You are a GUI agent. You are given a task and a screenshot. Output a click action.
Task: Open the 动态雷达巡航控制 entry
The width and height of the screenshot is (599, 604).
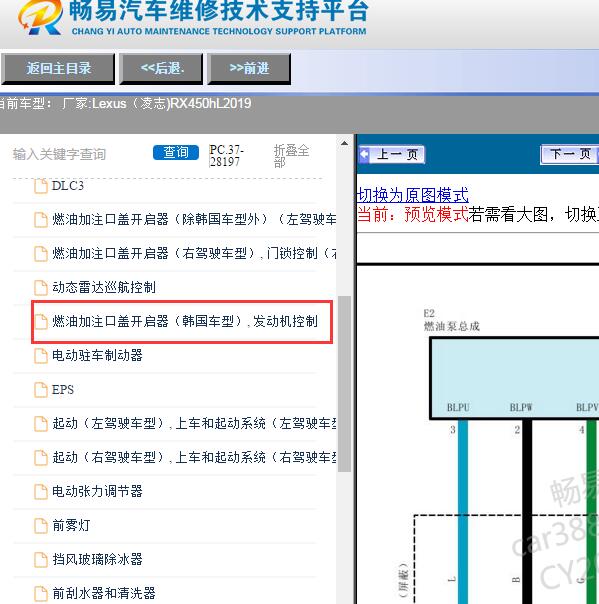(104, 287)
